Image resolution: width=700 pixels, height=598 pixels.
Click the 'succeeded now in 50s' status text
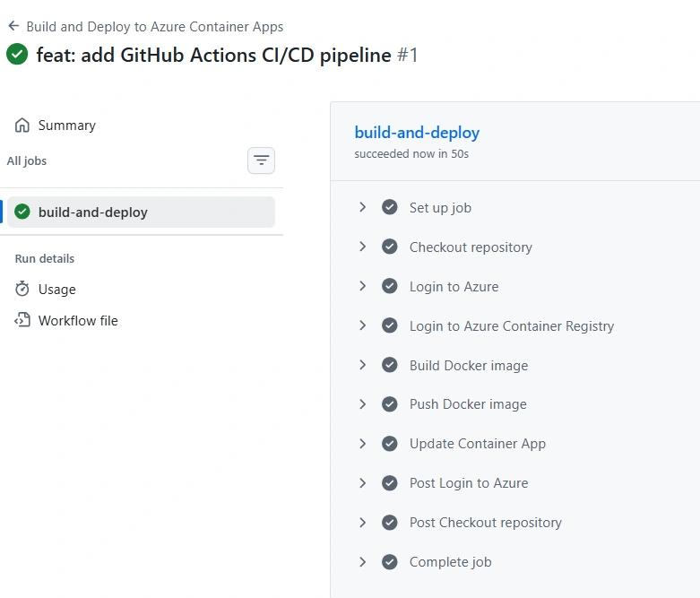click(x=411, y=153)
